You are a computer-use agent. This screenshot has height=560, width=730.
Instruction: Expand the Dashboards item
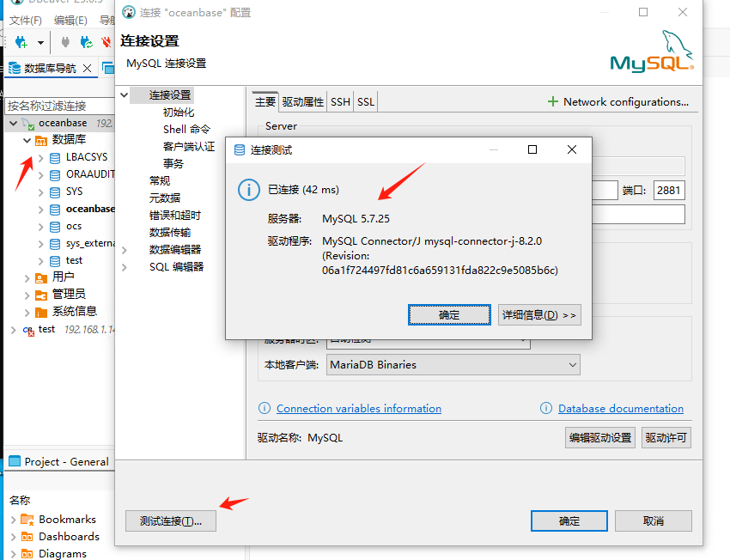click(x=13, y=537)
